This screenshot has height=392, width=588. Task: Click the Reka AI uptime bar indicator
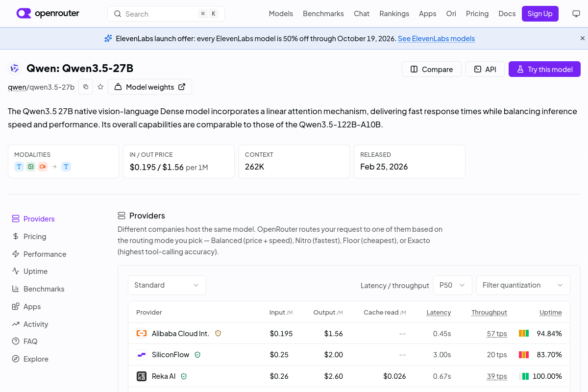[x=524, y=376]
